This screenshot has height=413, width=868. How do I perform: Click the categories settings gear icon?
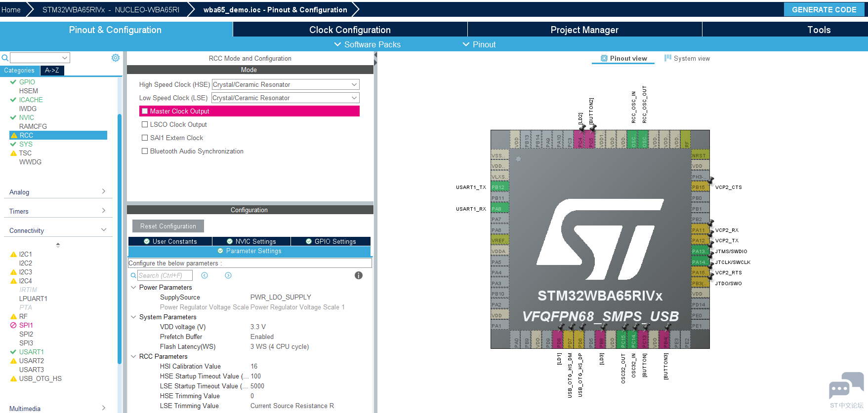click(x=116, y=58)
